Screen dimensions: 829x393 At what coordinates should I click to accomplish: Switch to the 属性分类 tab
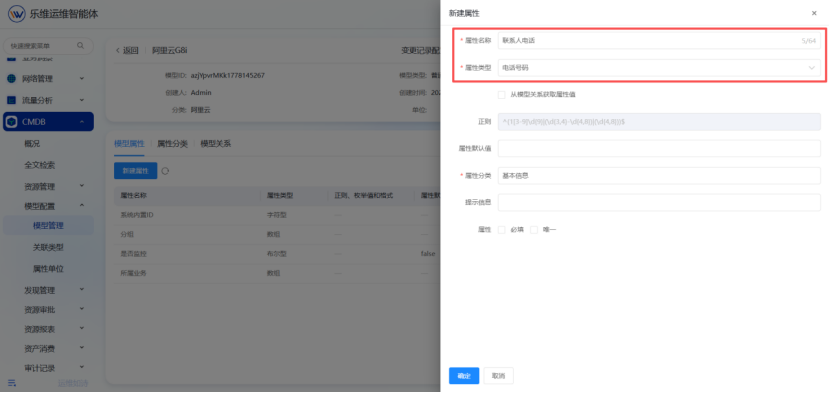[172, 144]
